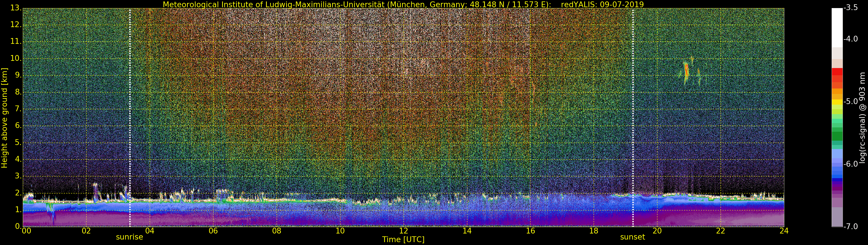This screenshot has width=868, height=245.
Task: Click the height axis tick label 13
Action: coord(15,8)
